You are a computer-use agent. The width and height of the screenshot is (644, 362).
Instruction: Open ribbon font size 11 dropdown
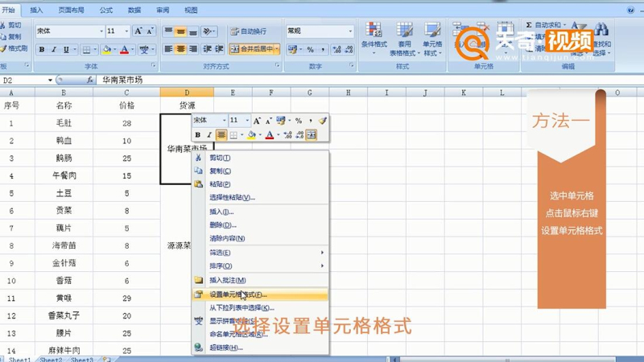pyautogui.click(x=126, y=31)
